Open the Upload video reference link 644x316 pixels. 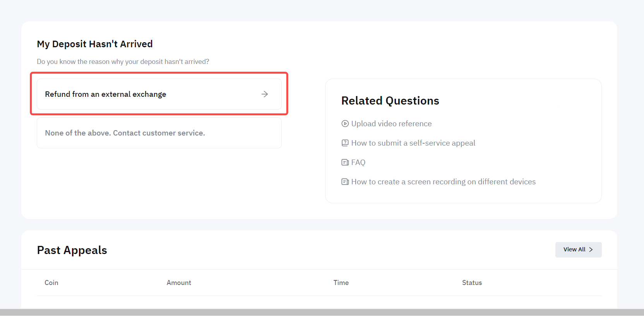pyautogui.click(x=391, y=124)
